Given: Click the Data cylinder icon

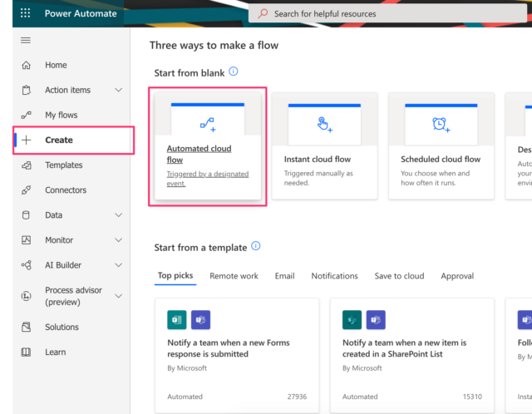Looking at the screenshot, I should [26, 215].
